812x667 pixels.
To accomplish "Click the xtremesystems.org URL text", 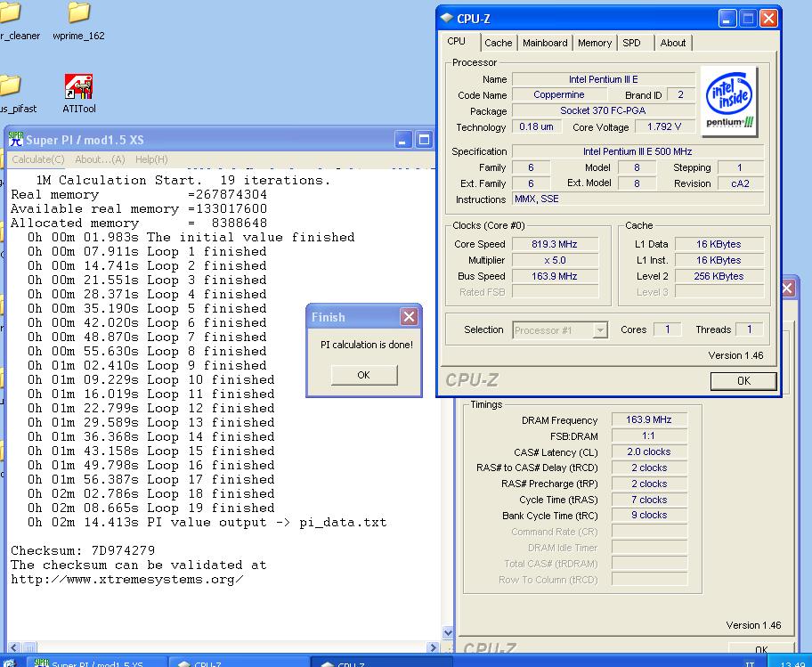I will pos(126,580).
